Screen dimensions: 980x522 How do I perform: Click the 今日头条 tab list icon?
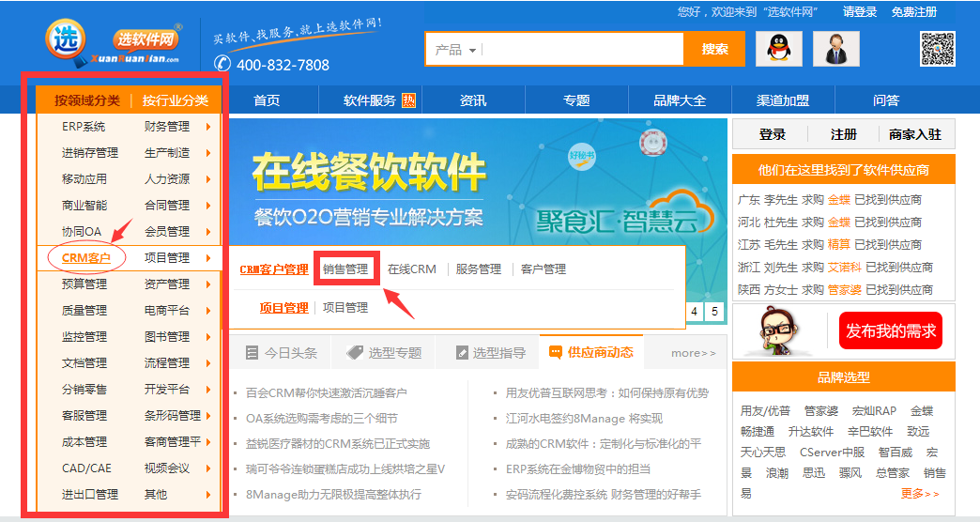coord(252,353)
